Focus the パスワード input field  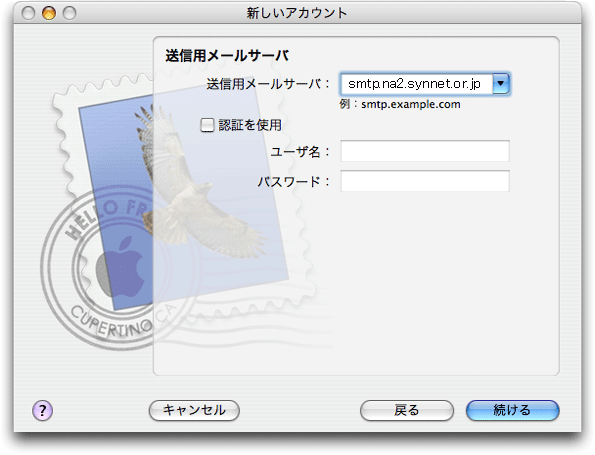[x=425, y=181]
